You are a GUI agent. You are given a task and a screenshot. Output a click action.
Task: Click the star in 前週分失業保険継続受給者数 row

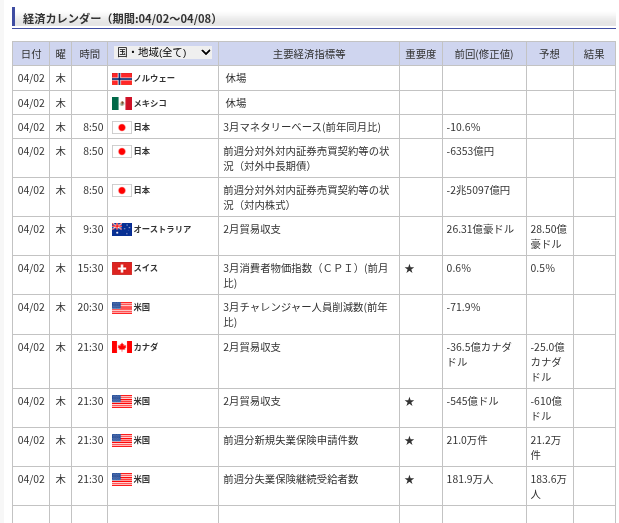(x=409, y=479)
